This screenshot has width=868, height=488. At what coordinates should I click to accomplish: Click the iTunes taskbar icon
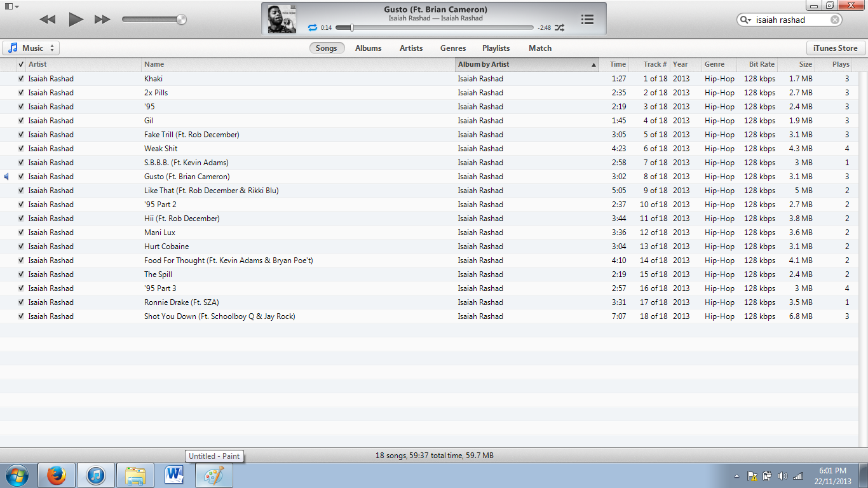(96, 475)
